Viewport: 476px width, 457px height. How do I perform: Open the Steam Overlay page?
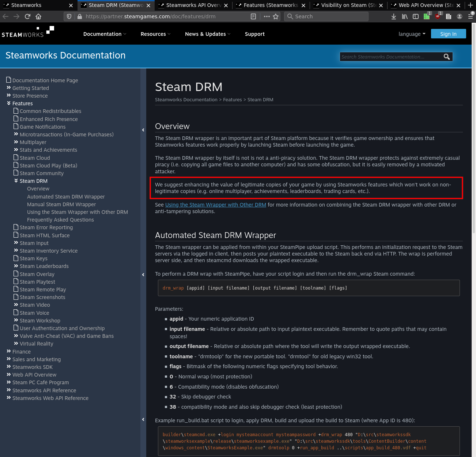(37, 274)
